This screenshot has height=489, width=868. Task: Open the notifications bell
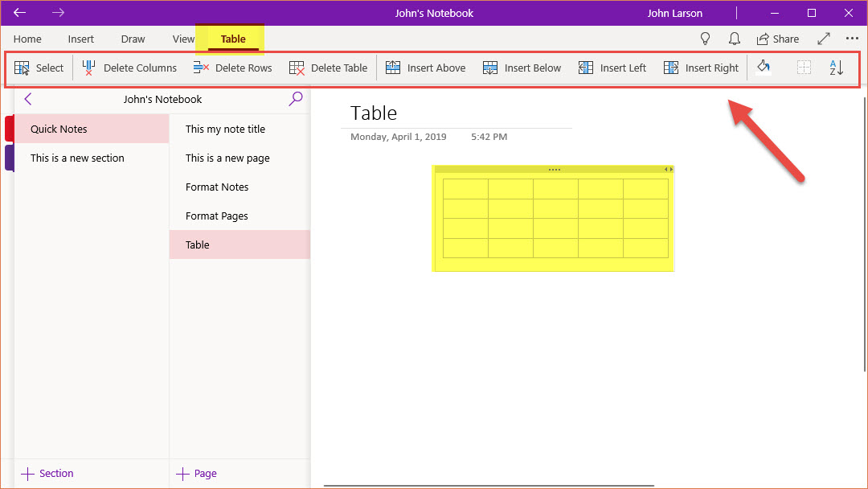(x=734, y=39)
